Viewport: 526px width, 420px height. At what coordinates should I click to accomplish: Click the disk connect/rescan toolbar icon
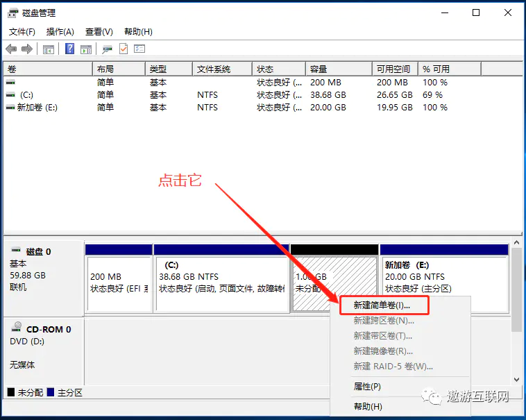point(108,49)
